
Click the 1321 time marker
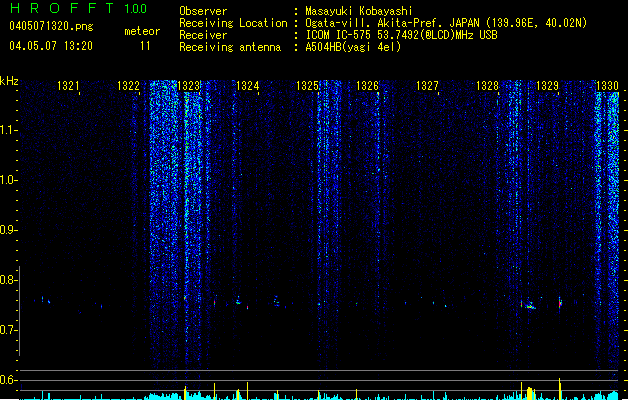coord(68,86)
